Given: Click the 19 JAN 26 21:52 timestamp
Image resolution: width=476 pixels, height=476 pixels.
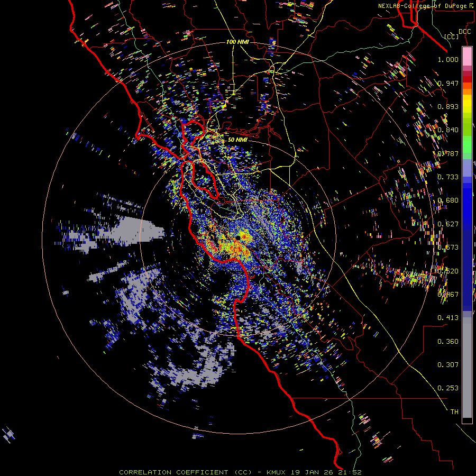Looking at the screenshot, I should click(326, 472).
